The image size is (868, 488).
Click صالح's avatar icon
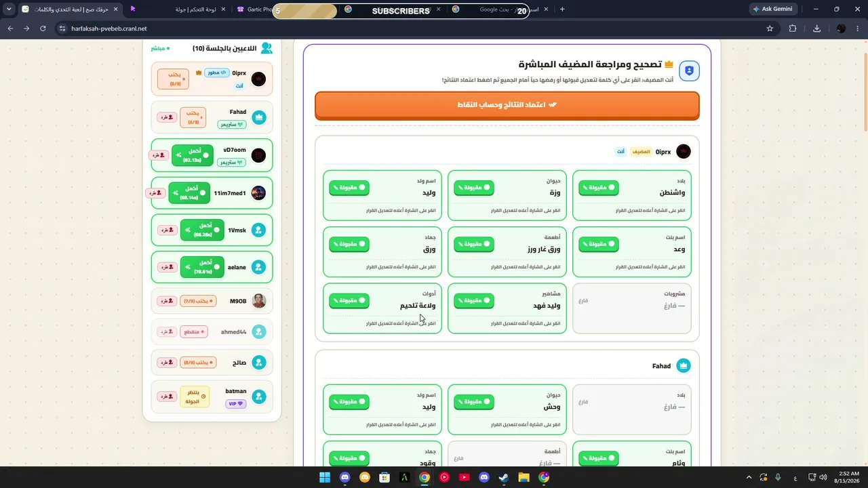coord(258,363)
